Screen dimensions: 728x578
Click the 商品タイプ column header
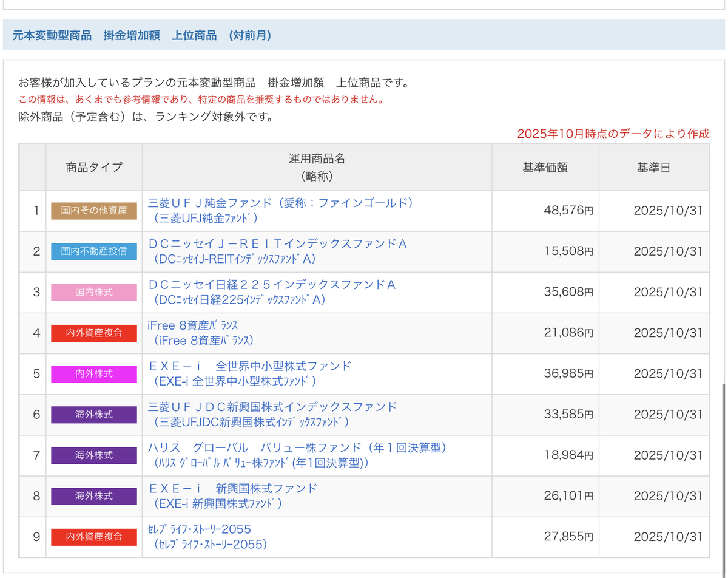pyautogui.click(x=94, y=168)
